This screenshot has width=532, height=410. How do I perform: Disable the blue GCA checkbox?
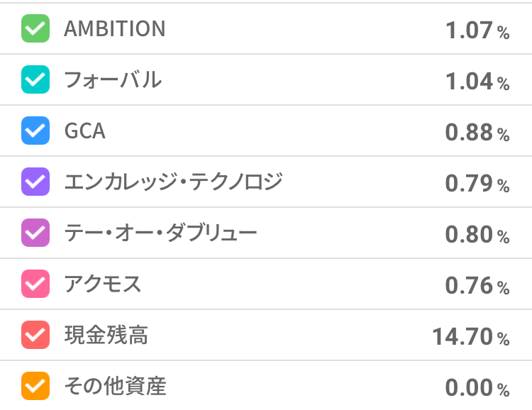coord(35,131)
